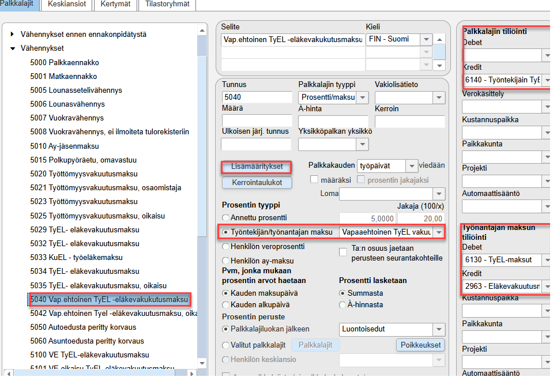Click the Tunnus field containing 5040

pos(257,97)
